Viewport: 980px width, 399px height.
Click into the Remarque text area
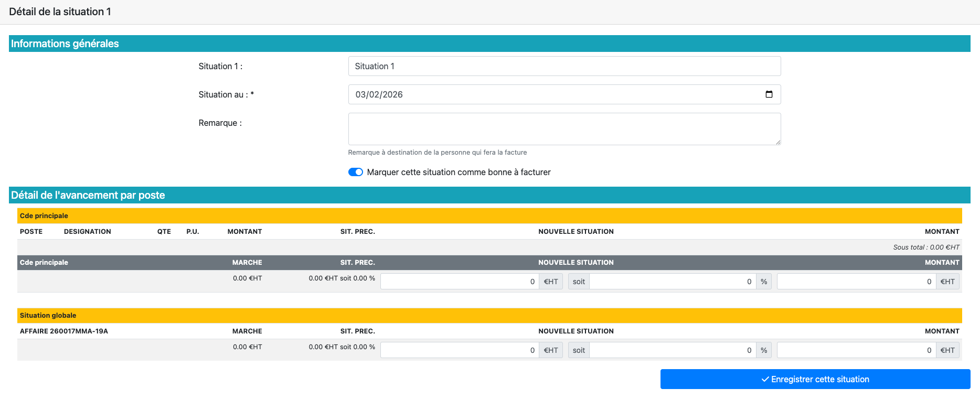pos(564,129)
